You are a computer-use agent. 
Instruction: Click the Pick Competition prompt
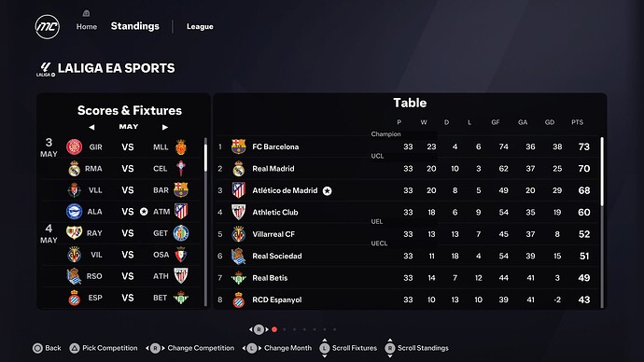tap(104, 348)
